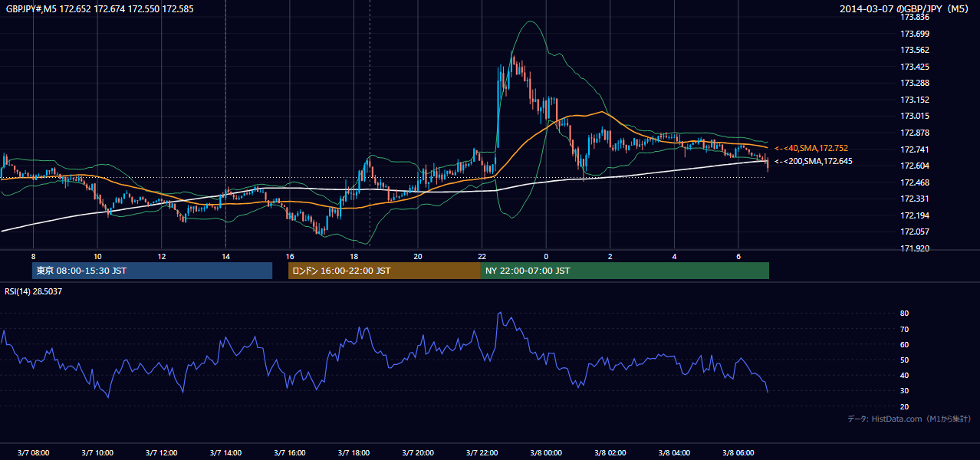Click the 3/7 22:00 date label
Image resolution: width=980 pixels, height=460 pixels.
pos(482,453)
